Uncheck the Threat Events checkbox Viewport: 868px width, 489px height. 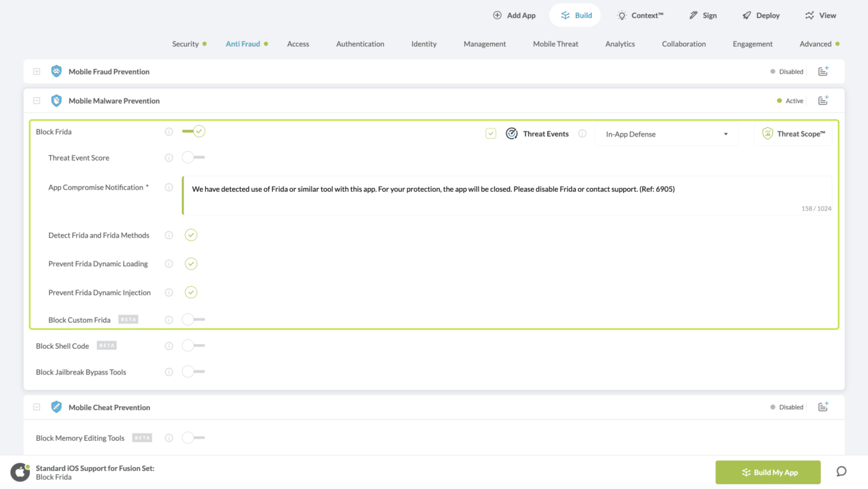coord(491,134)
